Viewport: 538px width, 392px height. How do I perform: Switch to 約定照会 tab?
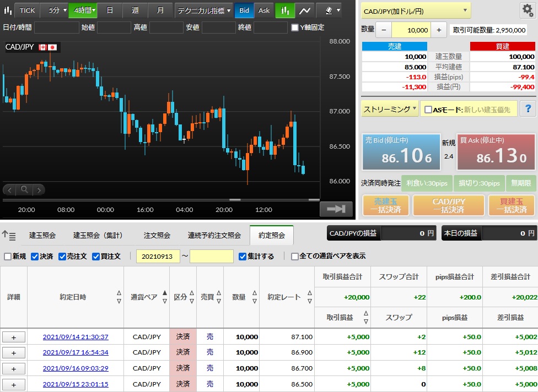[x=272, y=236]
